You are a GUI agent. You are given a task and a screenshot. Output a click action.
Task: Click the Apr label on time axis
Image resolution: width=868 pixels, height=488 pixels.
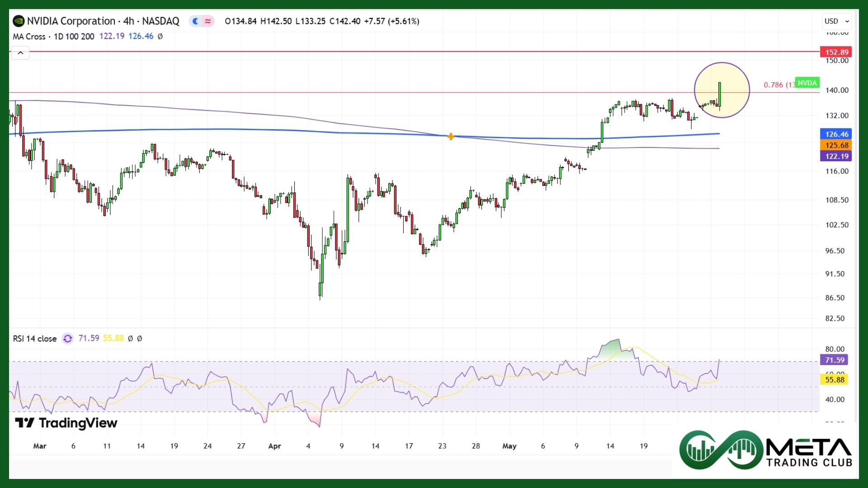coord(274,446)
